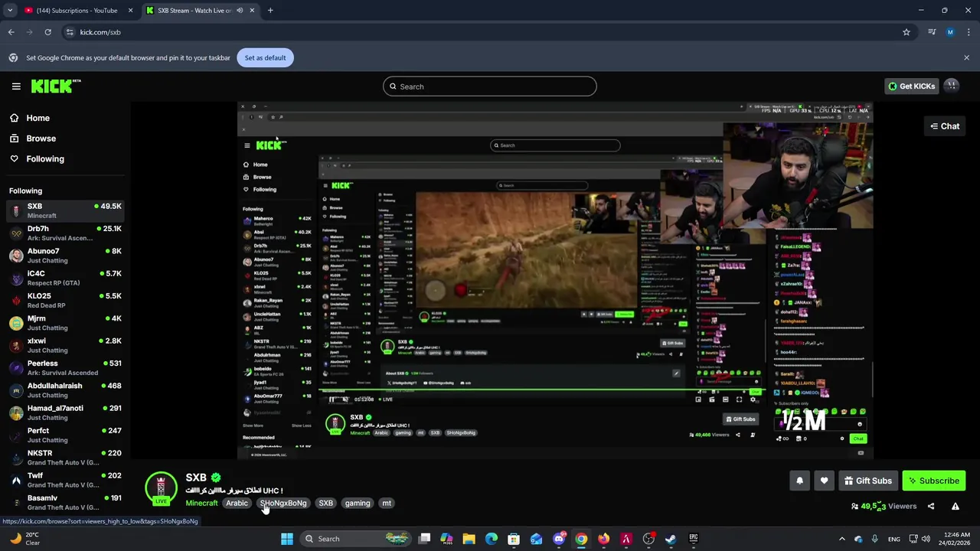
Task: Open Drb7h channel in Following list
Action: [x=66, y=233]
